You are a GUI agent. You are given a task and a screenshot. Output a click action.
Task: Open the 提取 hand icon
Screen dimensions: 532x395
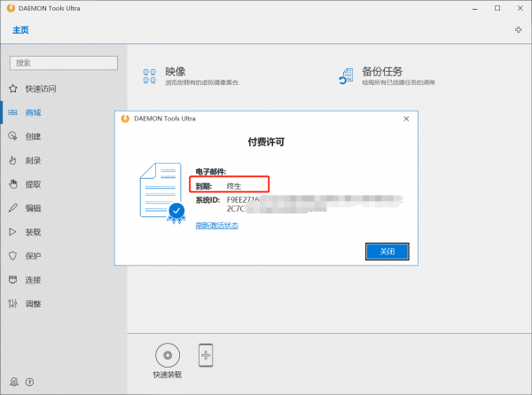pyautogui.click(x=13, y=184)
